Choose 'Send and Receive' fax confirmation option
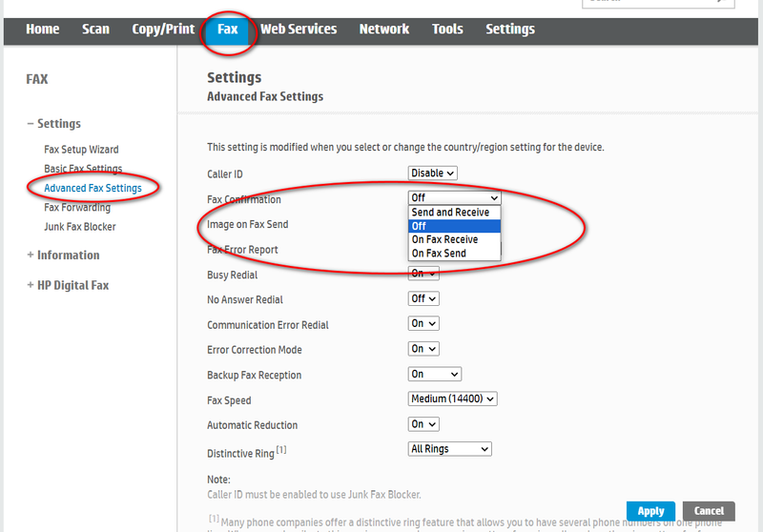Viewport: 763px width, 532px height. 450,213
